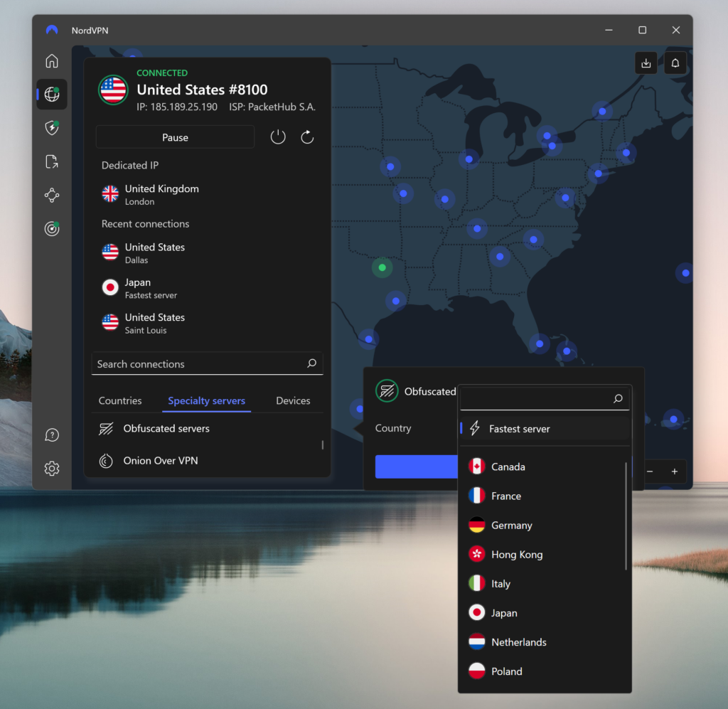This screenshot has width=728, height=709.
Task: Choose Fastest server in country dropdown
Action: pos(544,429)
